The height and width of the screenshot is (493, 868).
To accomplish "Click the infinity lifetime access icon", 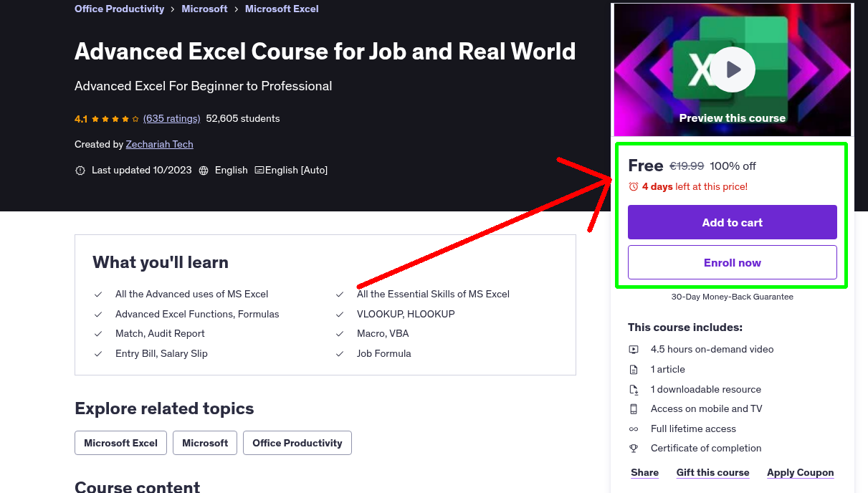I will coord(634,429).
